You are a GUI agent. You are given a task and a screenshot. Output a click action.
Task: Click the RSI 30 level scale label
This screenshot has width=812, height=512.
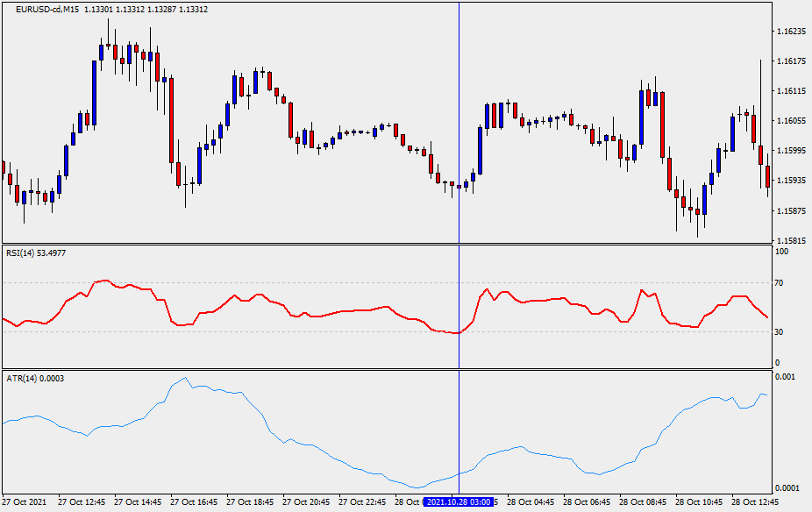point(779,332)
